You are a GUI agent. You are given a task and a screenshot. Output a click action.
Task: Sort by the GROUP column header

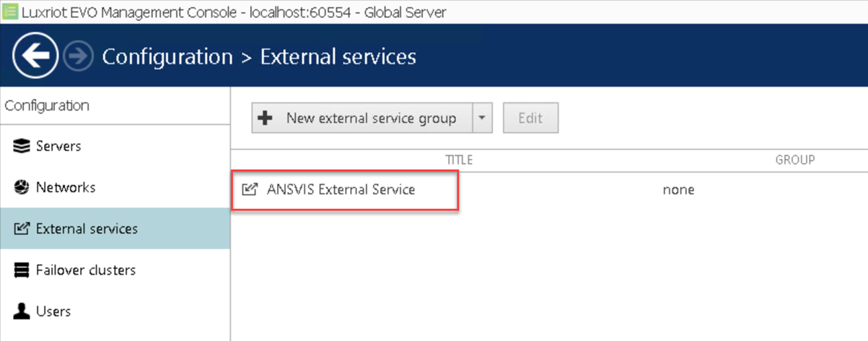coord(794,160)
